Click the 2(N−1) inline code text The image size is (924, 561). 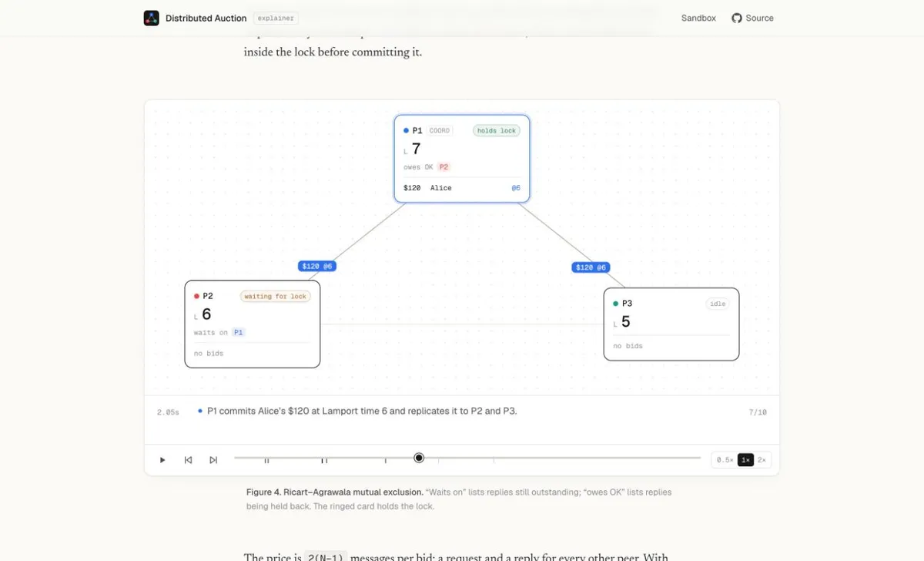[326, 556]
